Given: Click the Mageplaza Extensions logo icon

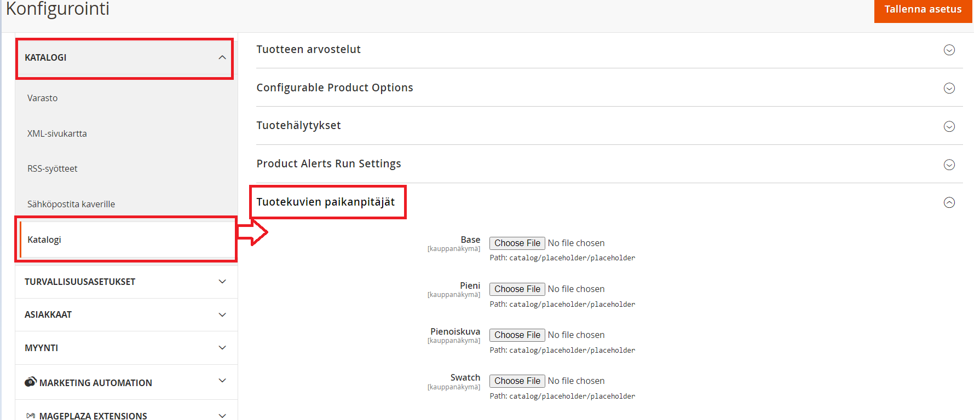Looking at the screenshot, I should [31, 416].
